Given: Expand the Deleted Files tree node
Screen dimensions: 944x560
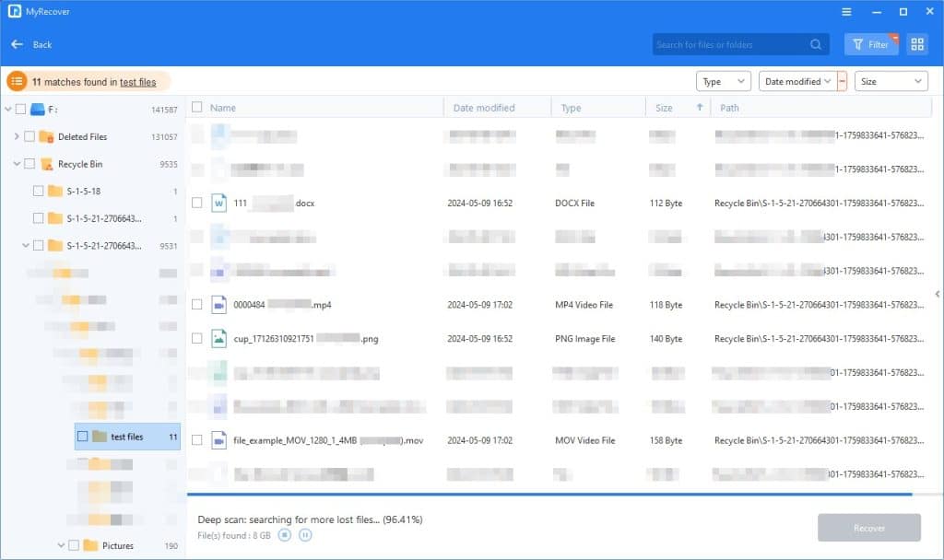Looking at the screenshot, I should (17, 136).
